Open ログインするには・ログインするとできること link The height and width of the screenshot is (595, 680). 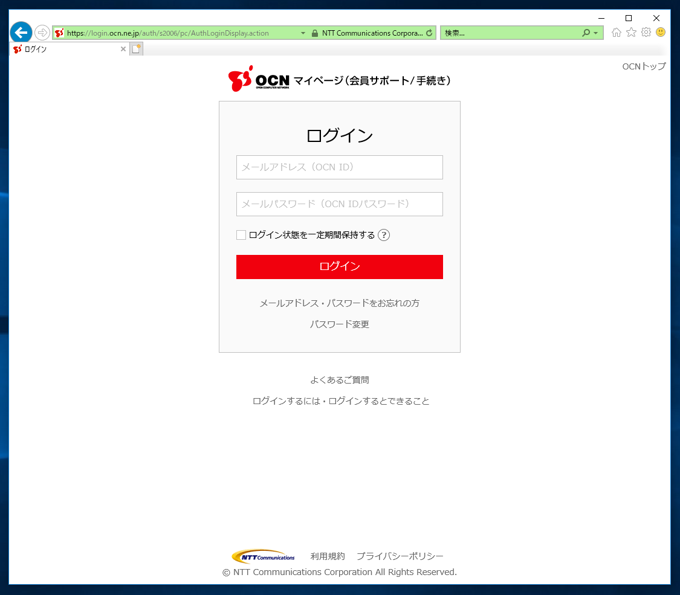point(341,401)
